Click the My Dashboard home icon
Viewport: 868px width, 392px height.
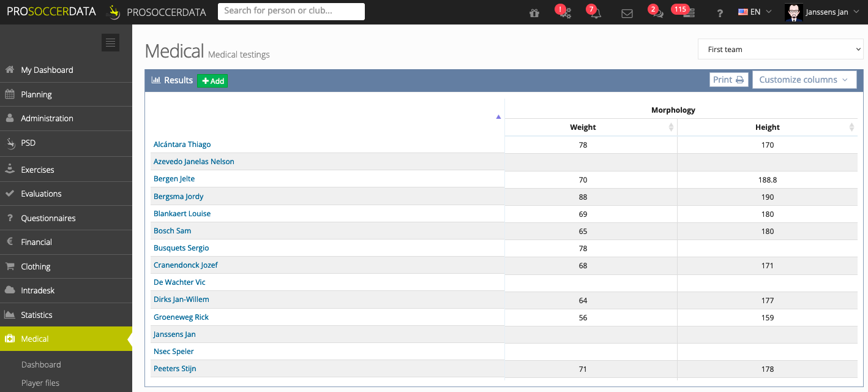[x=10, y=70]
